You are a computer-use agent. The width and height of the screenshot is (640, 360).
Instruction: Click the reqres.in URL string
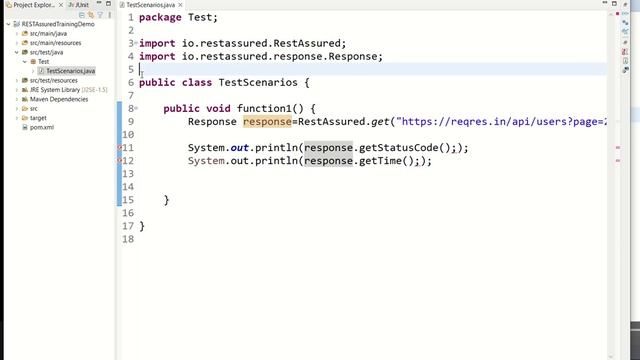point(501,122)
